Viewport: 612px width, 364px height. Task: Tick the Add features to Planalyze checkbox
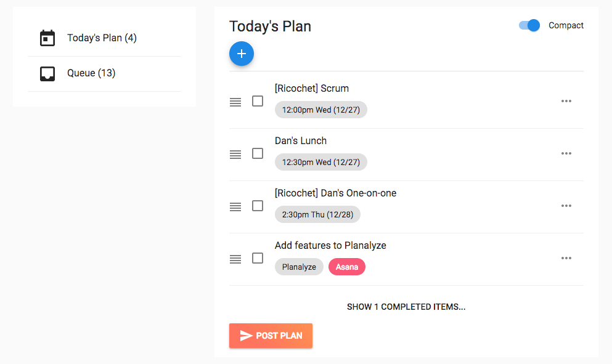click(258, 258)
